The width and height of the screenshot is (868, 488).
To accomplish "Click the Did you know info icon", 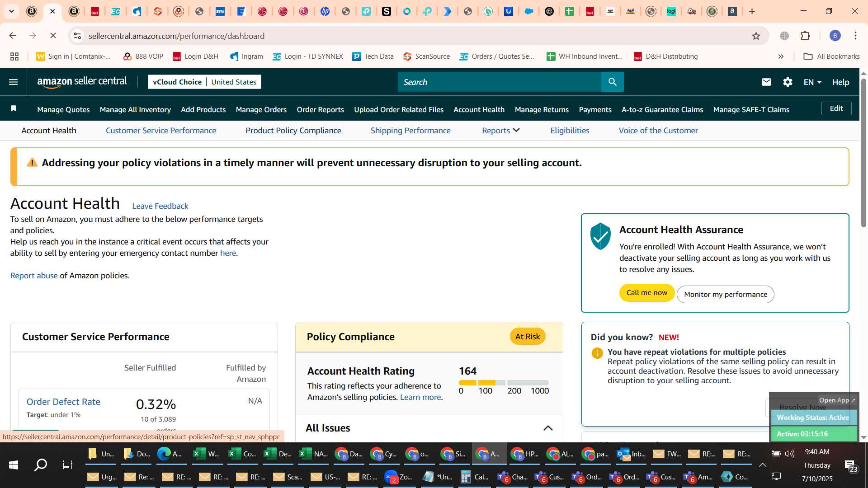I will point(597,353).
